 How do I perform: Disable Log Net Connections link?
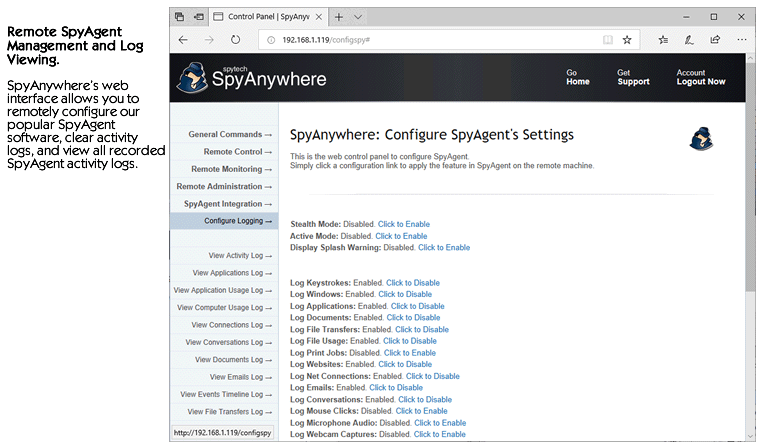pyautogui.click(x=433, y=376)
